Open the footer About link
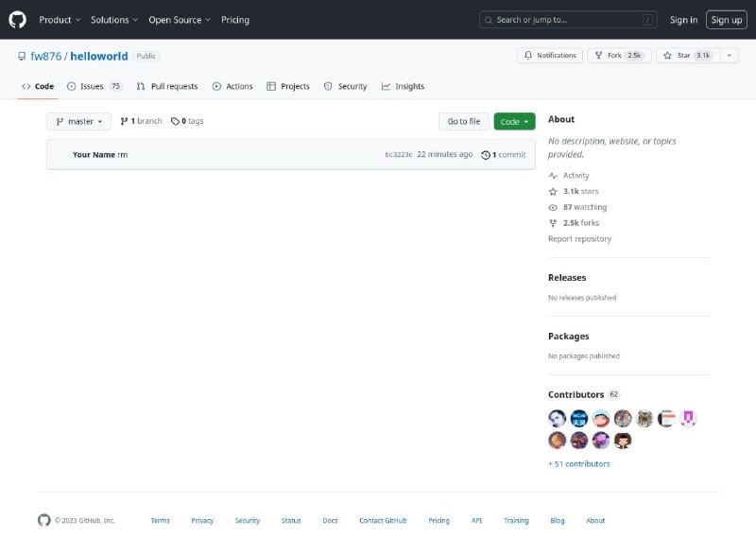The height and width of the screenshot is (554, 756). (595, 521)
